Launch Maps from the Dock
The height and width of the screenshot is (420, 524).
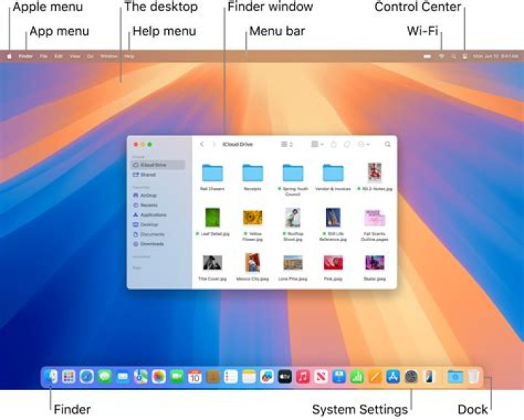click(141, 377)
